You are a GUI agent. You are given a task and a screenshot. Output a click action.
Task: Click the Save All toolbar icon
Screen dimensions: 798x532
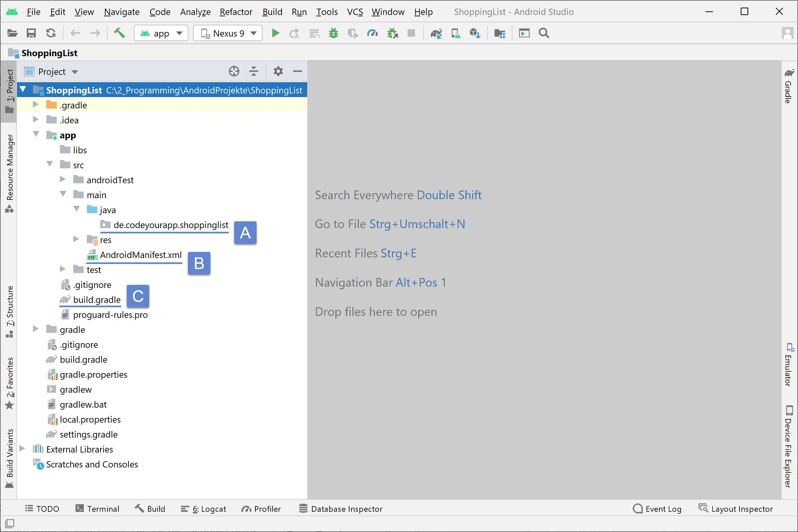pyautogui.click(x=31, y=33)
